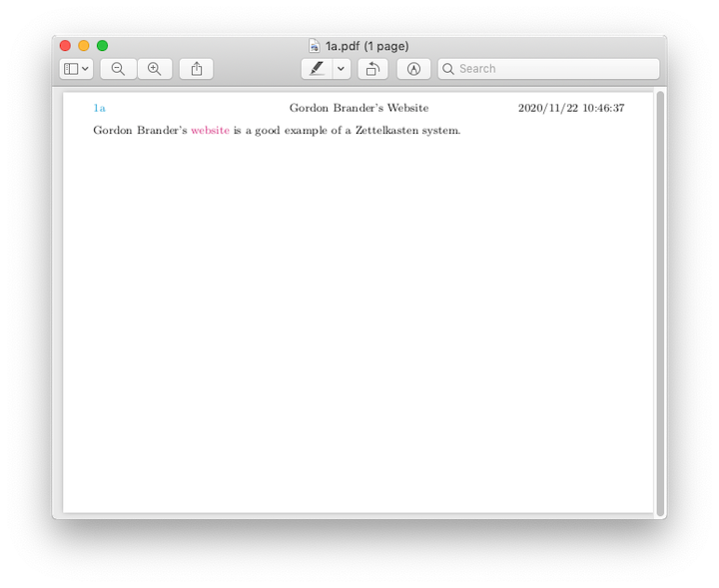Maximize the window with green button
Image resolution: width=719 pixels, height=588 pixels.
click(x=102, y=46)
